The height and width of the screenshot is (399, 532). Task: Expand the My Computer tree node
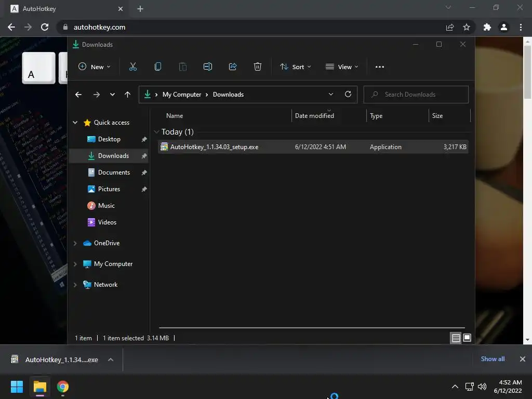pyautogui.click(x=75, y=264)
